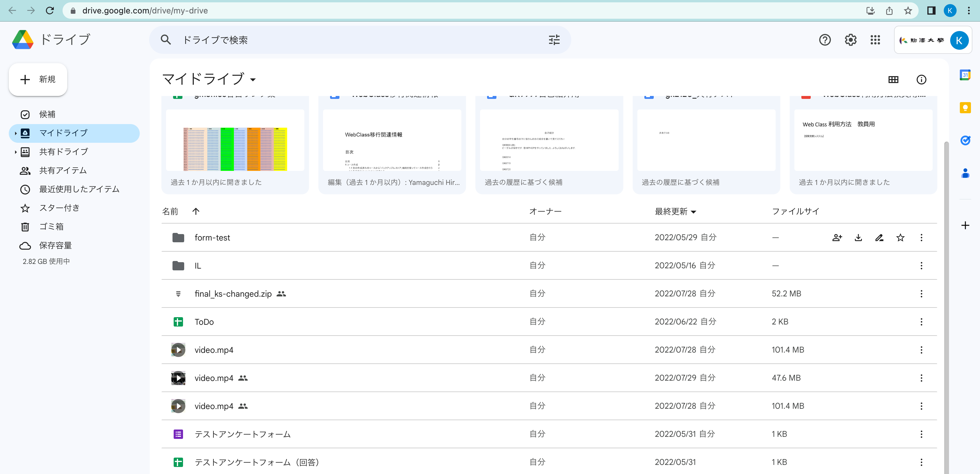The image size is (980, 474).
Task: Open ゴミ箱 in the sidebar
Action: pos(75,226)
